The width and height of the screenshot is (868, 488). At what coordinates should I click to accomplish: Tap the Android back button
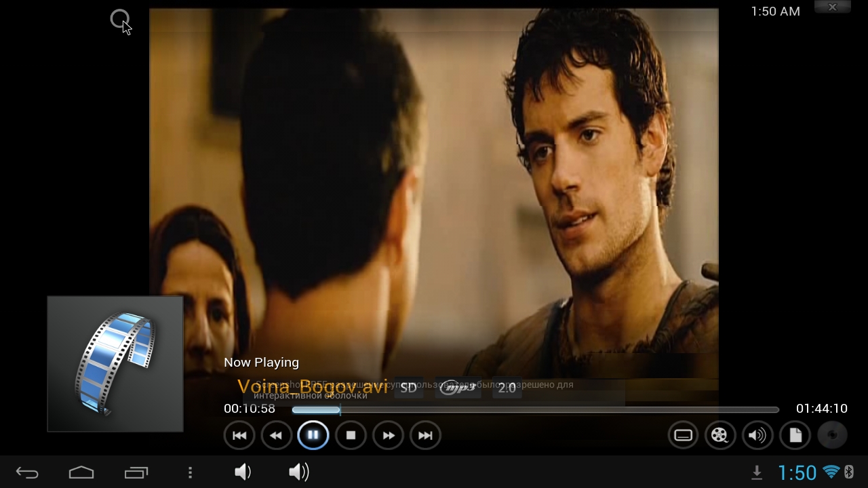[x=28, y=472]
